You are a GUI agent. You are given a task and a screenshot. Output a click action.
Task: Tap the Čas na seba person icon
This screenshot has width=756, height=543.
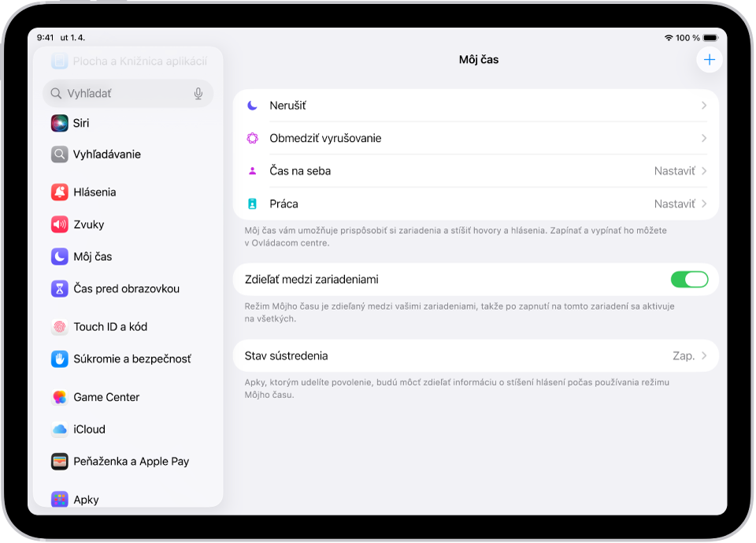(252, 171)
